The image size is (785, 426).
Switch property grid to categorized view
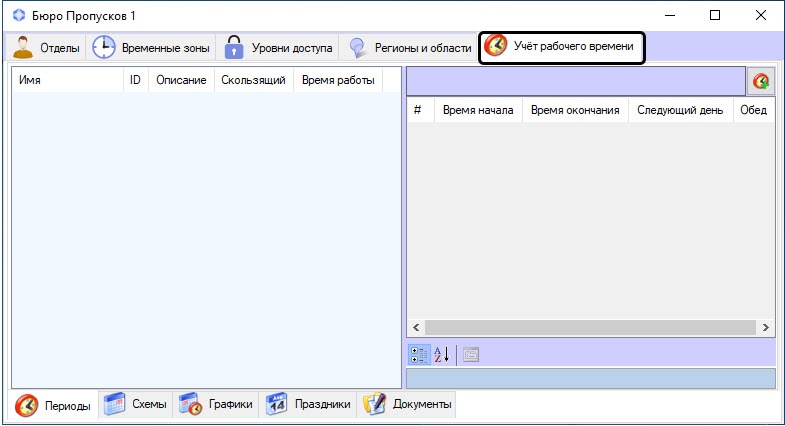[x=419, y=354]
